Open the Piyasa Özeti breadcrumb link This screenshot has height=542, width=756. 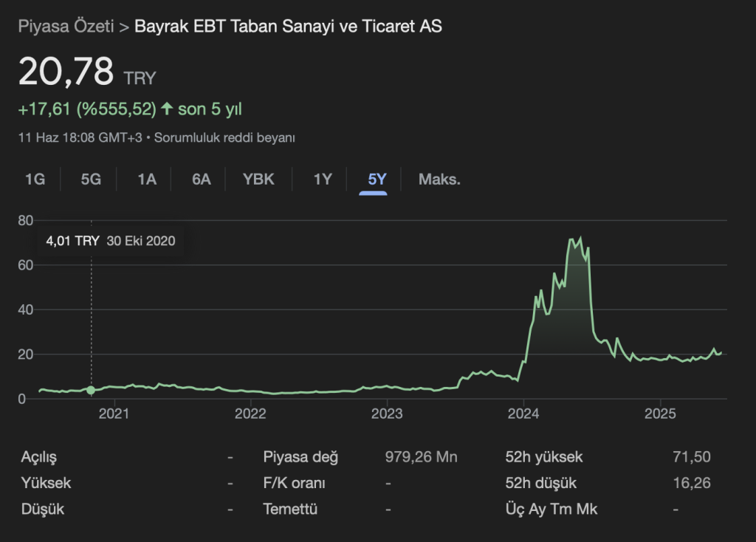coord(66,27)
